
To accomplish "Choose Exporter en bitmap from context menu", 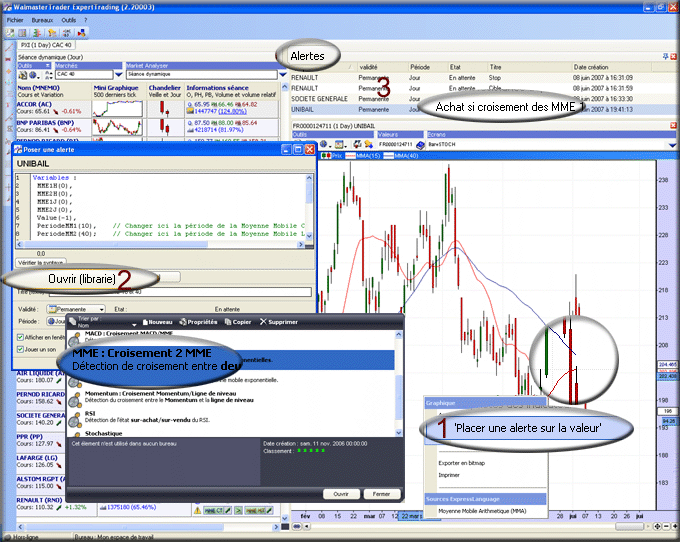I will (x=461, y=463).
